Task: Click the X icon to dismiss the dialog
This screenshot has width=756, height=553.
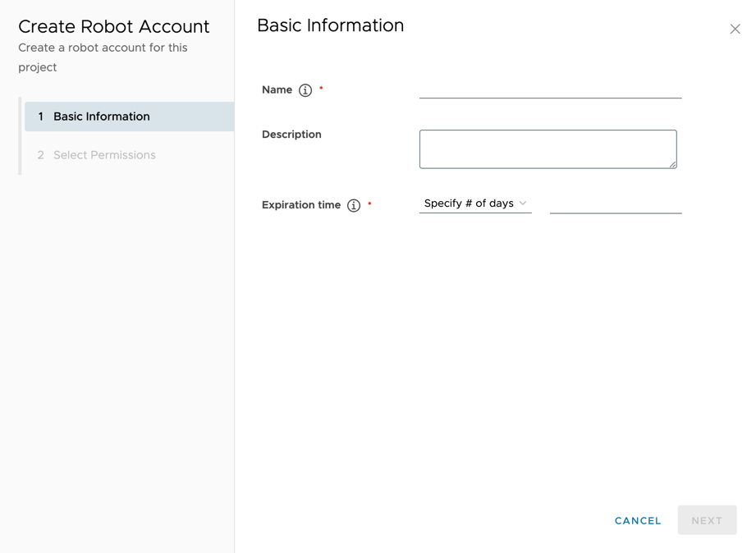Action: [735, 29]
